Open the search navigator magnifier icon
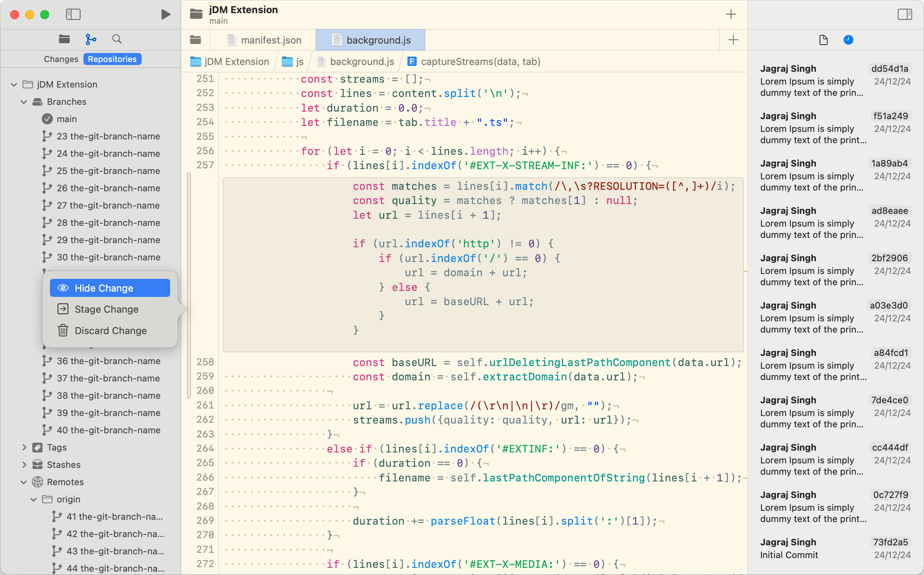 click(x=117, y=39)
